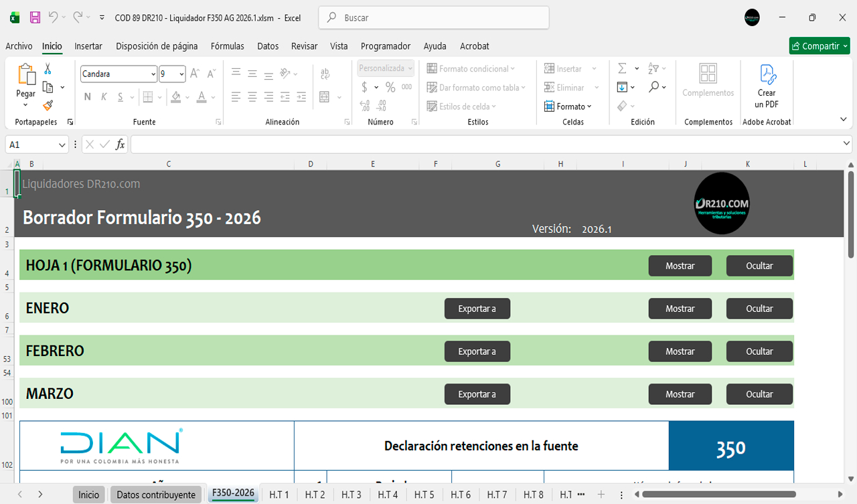Switch to the Datos contribuyente sheet tab

[156, 495]
